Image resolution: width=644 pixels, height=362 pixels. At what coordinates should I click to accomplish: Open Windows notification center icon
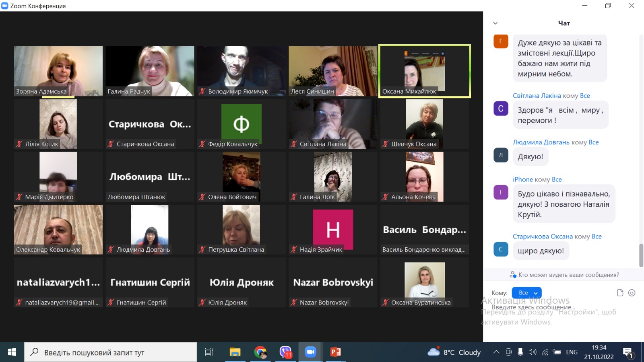pyautogui.click(x=628, y=353)
